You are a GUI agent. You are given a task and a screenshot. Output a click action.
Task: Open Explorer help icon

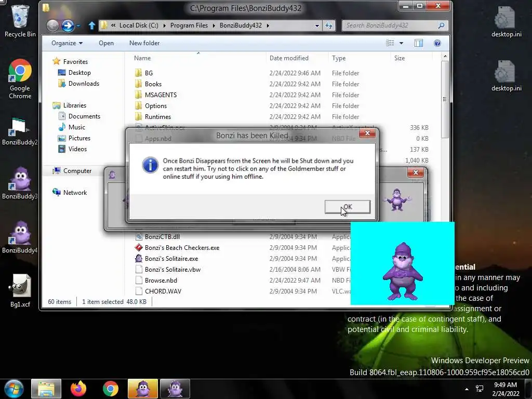[437, 43]
